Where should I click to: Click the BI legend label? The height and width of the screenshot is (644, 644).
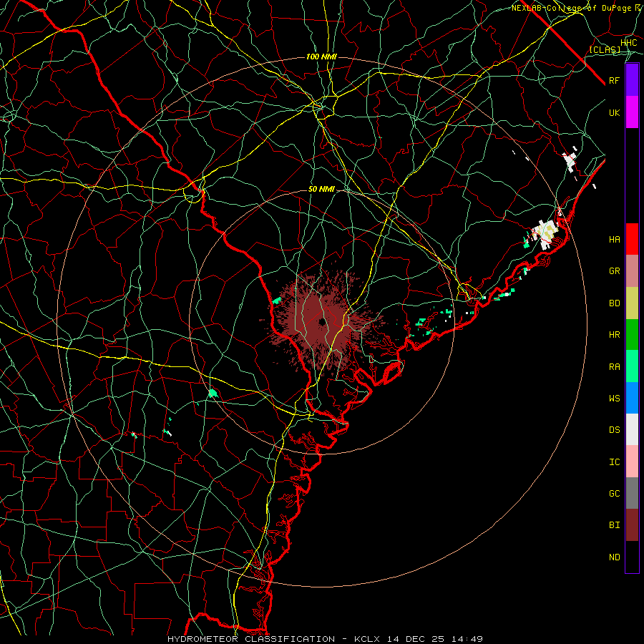614,525
